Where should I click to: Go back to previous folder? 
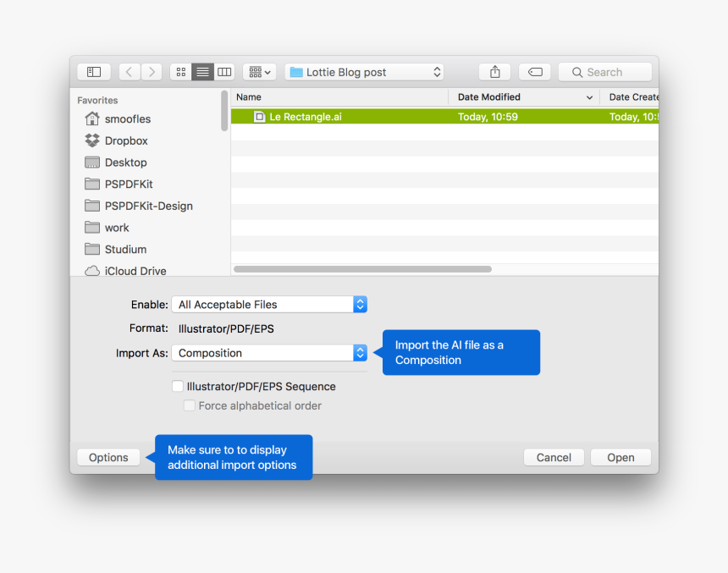click(130, 72)
